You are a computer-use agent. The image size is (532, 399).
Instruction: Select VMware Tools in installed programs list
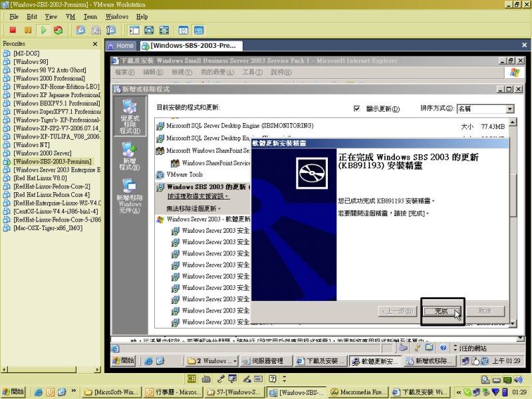point(185,175)
